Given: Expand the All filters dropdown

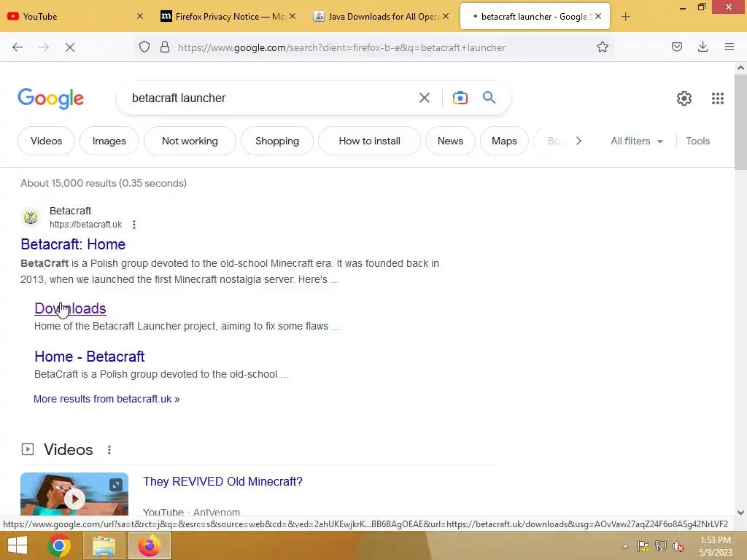Looking at the screenshot, I should (637, 141).
